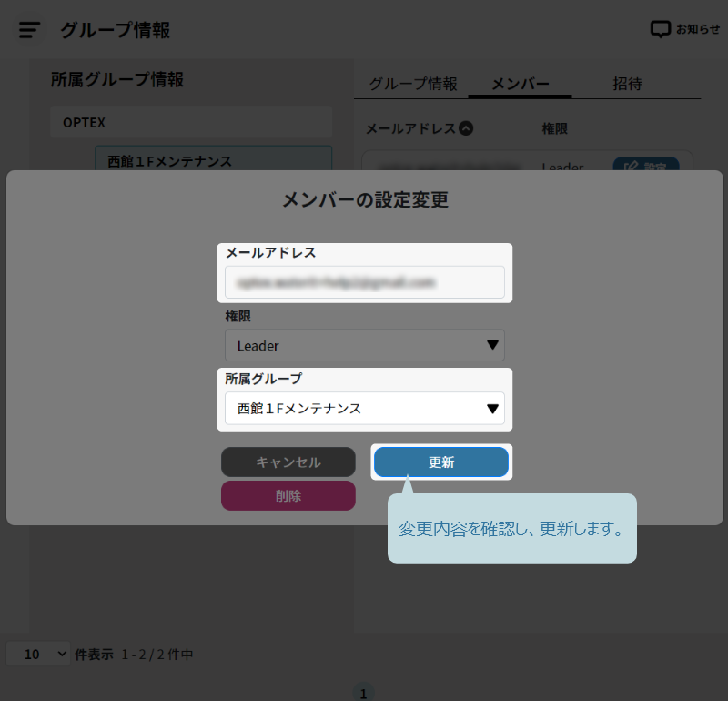Switch to the 招待 tab
The width and height of the screenshot is (728, 701).
coord(627,84)
